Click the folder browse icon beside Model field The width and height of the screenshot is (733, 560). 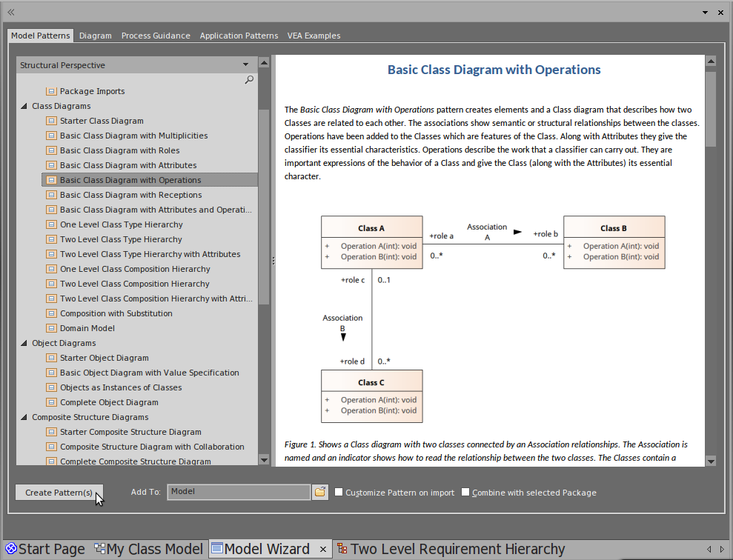pyautogui.click(x=319, y=492)
